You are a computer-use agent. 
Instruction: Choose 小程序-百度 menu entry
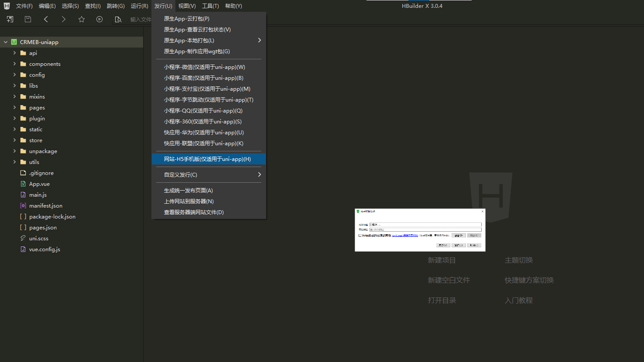pyautogui.click(x=209, y=78)
